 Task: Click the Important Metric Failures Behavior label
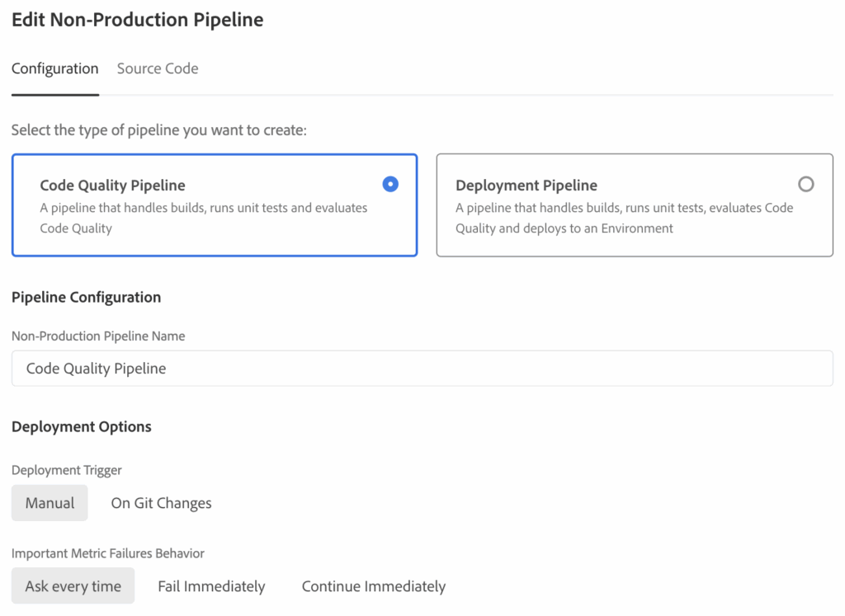(x=107, y=553)
